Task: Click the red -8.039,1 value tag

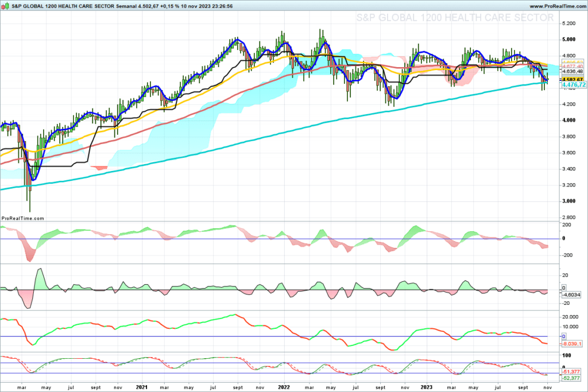Action: coord(572,344)
